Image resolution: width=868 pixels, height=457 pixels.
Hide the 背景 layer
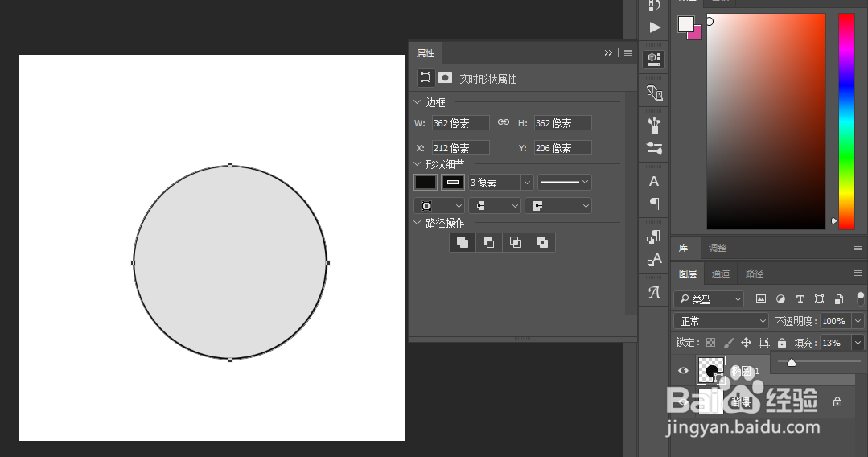683,402
